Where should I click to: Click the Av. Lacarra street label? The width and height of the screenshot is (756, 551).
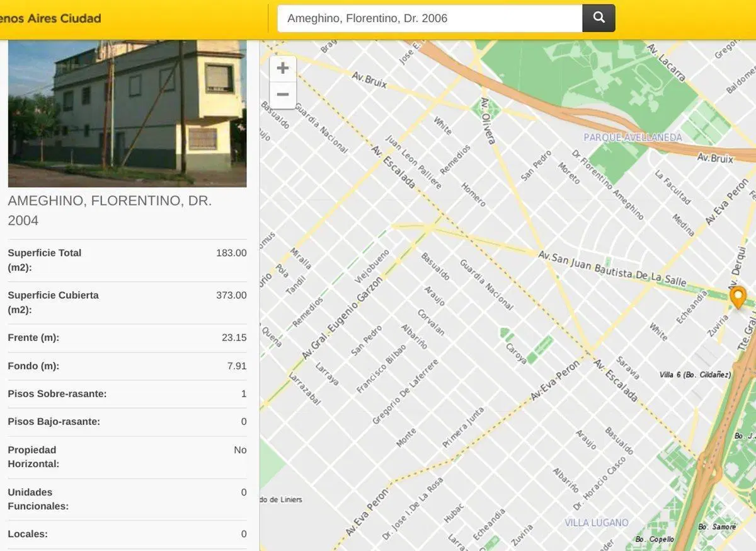pyautogui.click(x=665, y=63)
